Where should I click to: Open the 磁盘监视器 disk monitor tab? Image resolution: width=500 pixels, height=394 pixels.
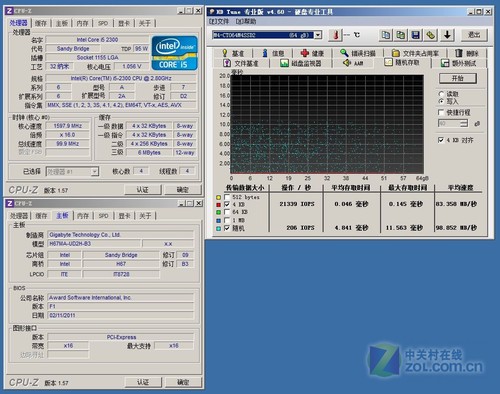(x=301, y=63)
